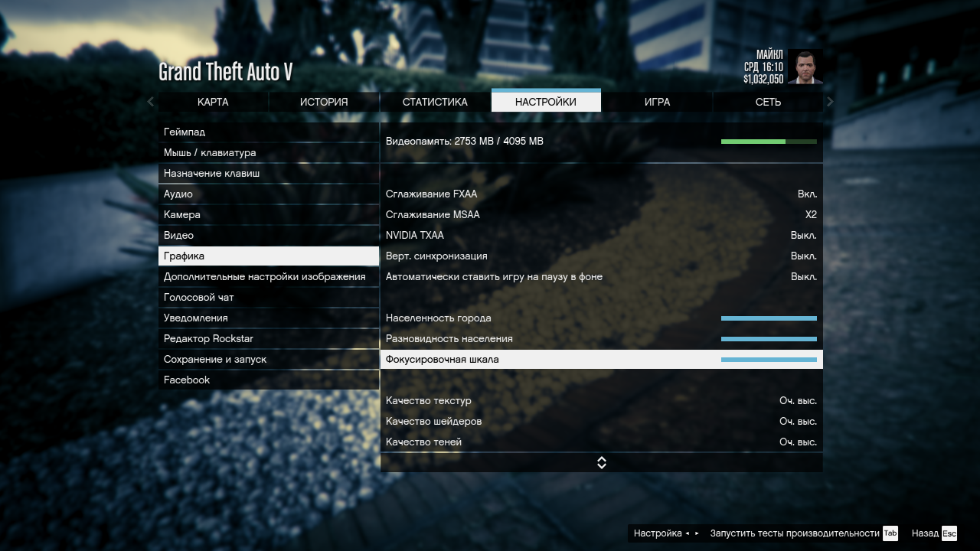Viewport: 980px width, 551px height.
Task: Click the up-down scroll arrows below settings list
Action: click(x=602, y=462)
